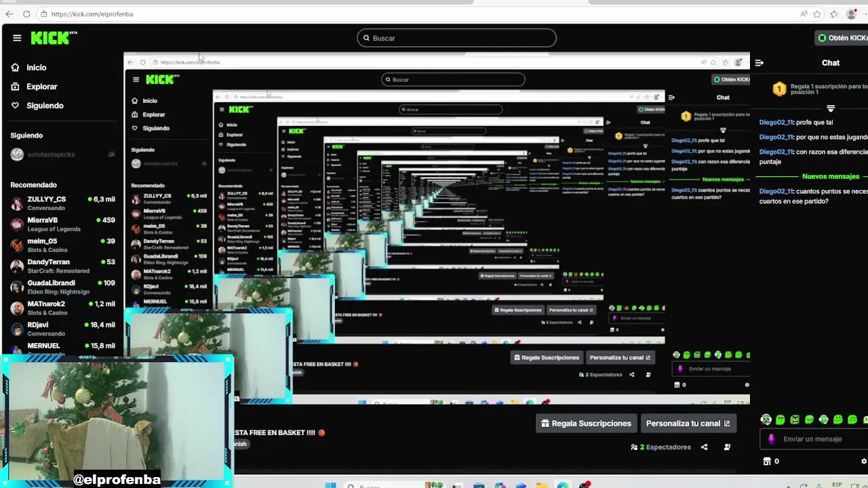Open the Kick hamburger menu
Image resolution: width=868 pixels, height=488 pixels.
click(17, 38)
